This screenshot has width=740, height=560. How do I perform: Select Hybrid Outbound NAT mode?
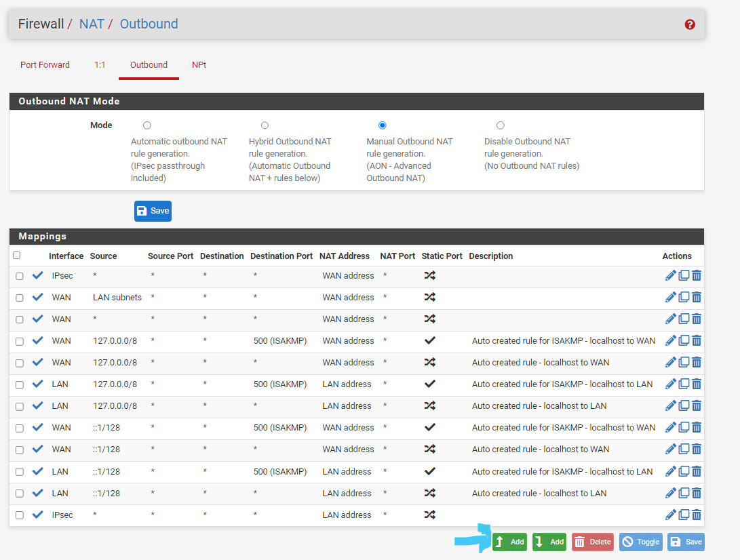coord(265,125)
